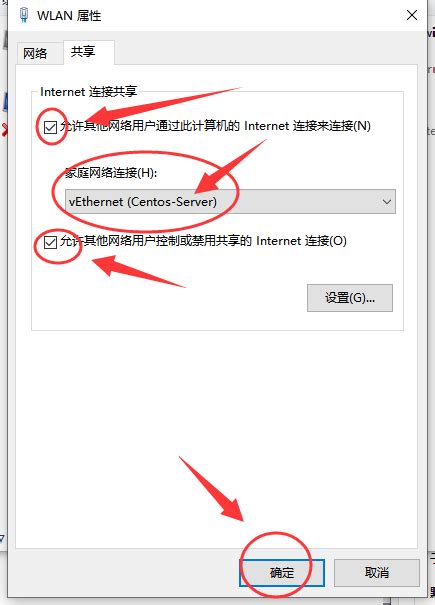Click the 家庭网络连接(H): label
The width and height of the screenshot is (435, 605).
pos(111,172)
